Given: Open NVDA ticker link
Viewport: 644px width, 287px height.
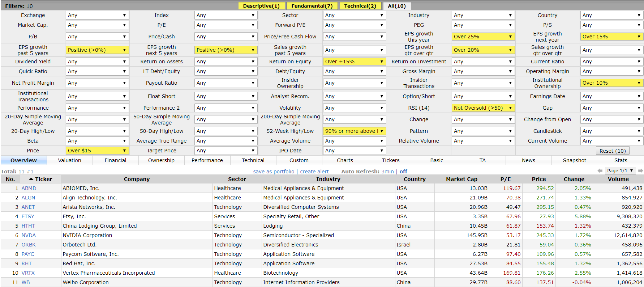Looking at the screenshot, I should pyautogui.click(x=29, y=235).
